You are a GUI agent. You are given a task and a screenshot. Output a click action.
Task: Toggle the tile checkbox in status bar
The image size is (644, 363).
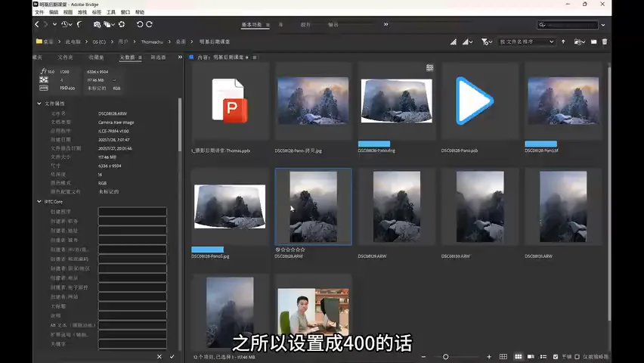pyautogui.click(x=556, y=357)
